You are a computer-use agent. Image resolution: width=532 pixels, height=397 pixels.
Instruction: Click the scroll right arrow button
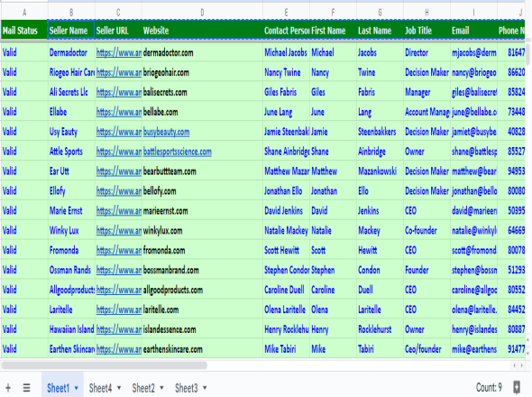pyautogui.click(x=521, y=365)
